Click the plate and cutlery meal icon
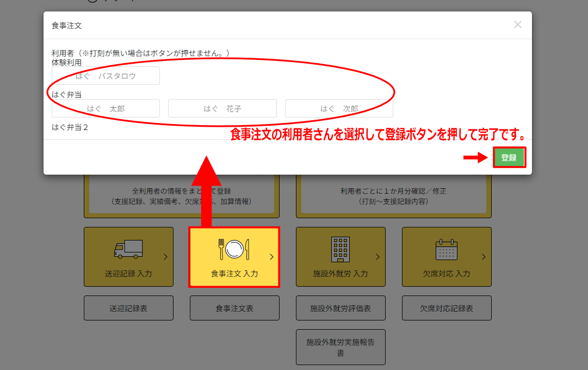This screenshot has height=370, width=588. click(x=234, y=249)
